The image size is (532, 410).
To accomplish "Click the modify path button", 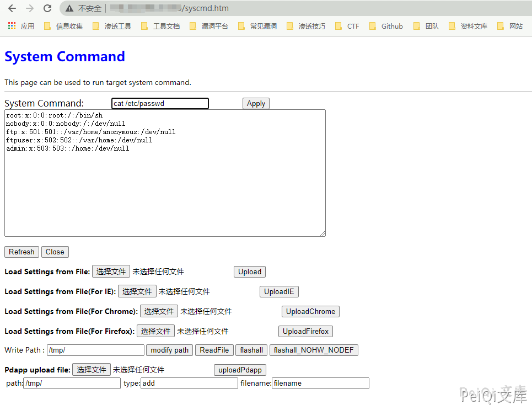I will coord(169,350).
